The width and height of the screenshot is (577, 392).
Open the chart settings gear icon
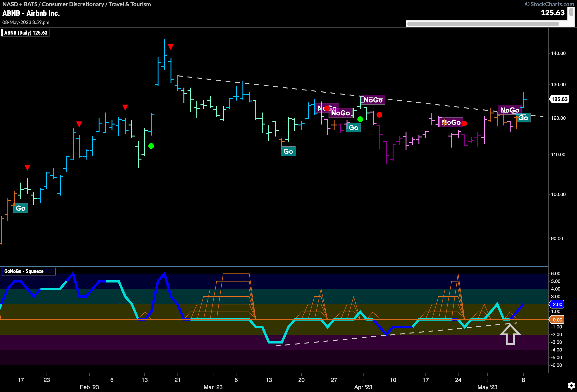point(571,385)
